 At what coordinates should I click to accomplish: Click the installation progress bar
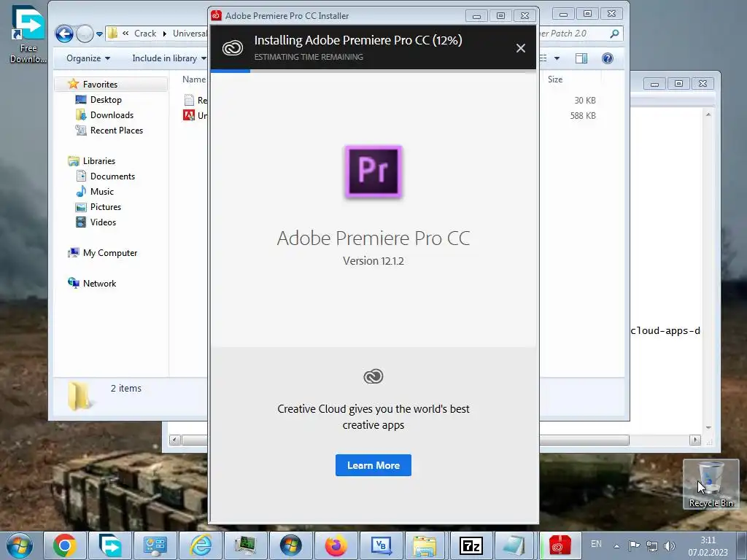pos(373,71)
